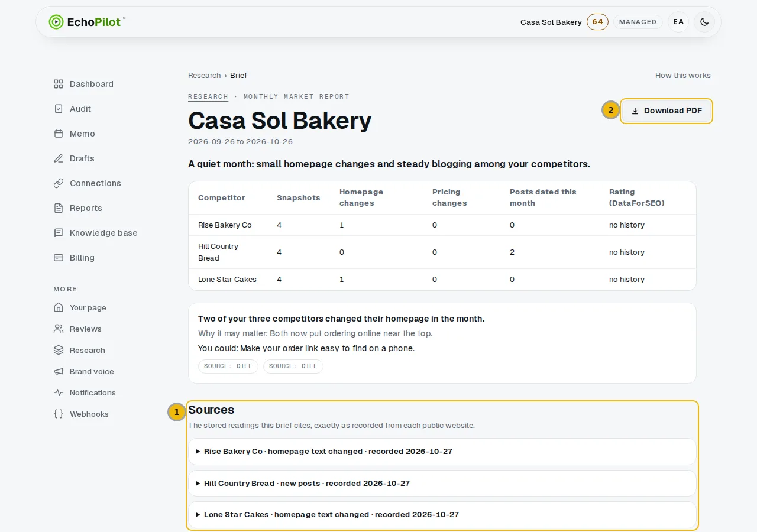Click the Brand voice megaphone icon
The height and width of the screenshot is (532, 757).
tap(59, 371)
